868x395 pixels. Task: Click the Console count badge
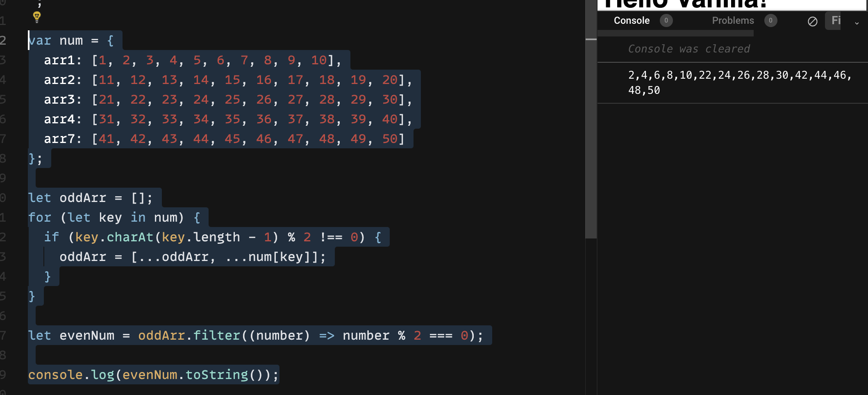[x=666, y=20]
